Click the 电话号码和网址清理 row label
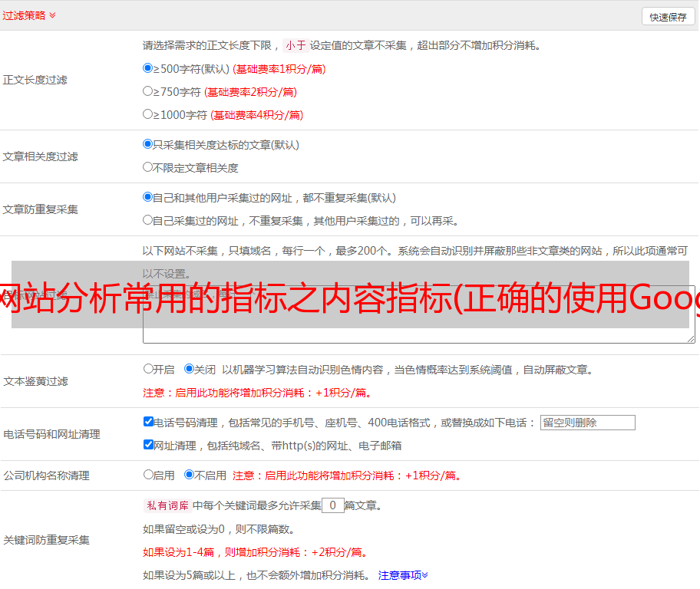The width and height of the screenshot is (700, 589). pyautogui.click(x=51, y=434)
